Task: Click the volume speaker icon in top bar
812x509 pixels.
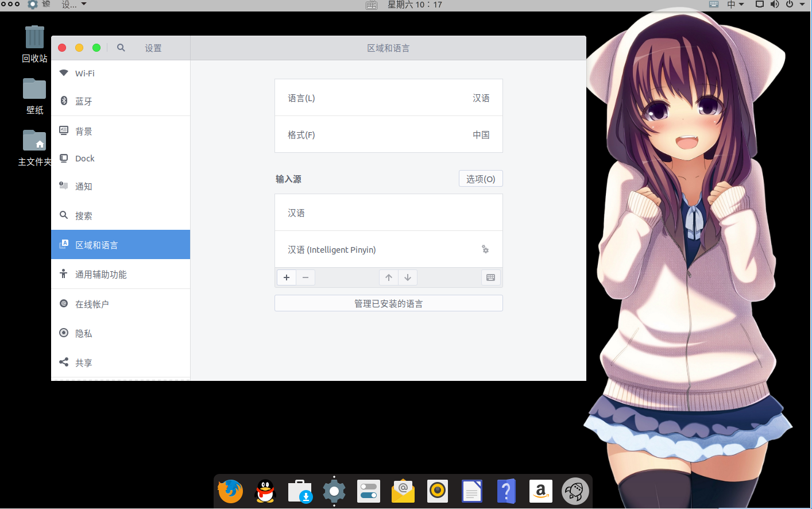Action: [775, 5]
